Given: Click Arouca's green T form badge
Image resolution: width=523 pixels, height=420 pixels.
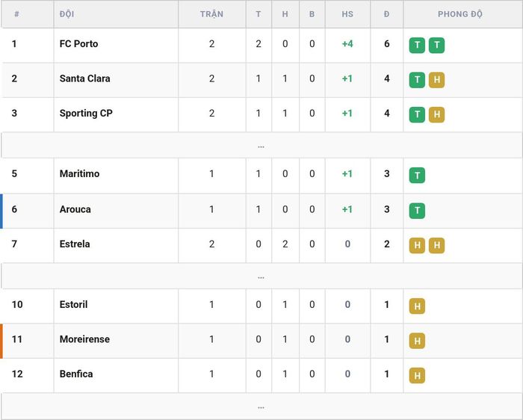Looking at the screenshot, I should pyautogui.click(x=417, y=211).
